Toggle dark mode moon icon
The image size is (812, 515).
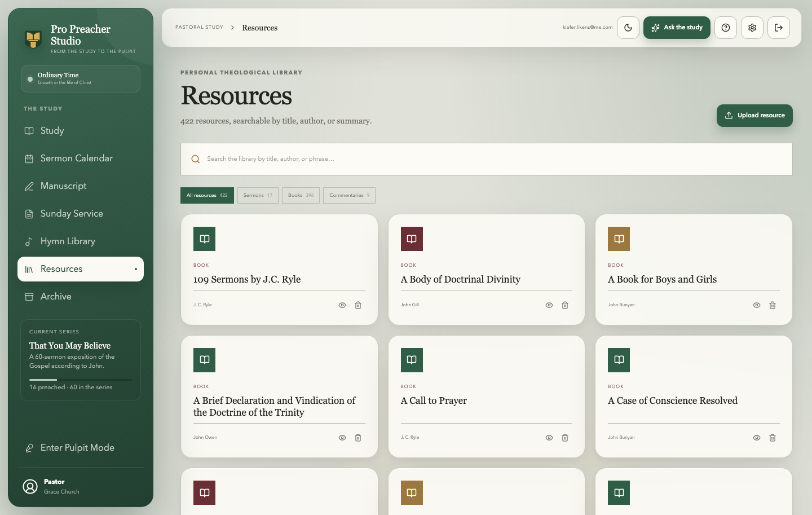[628, 28]
